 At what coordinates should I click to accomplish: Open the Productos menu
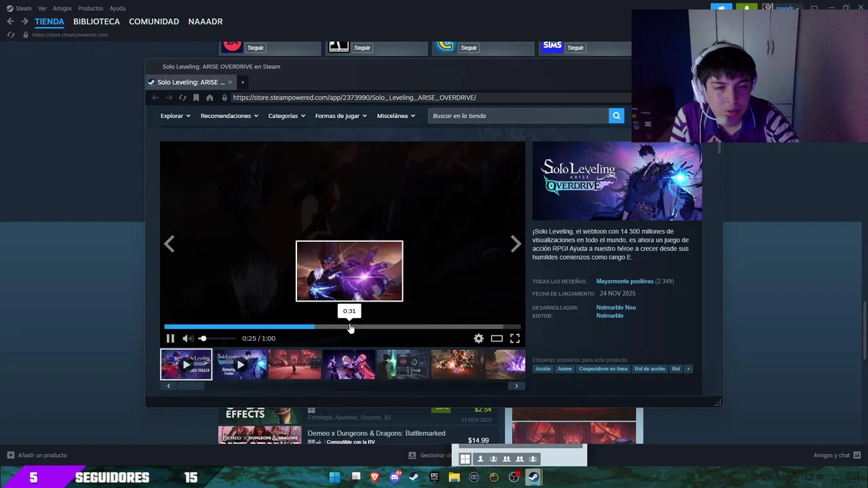90,8
